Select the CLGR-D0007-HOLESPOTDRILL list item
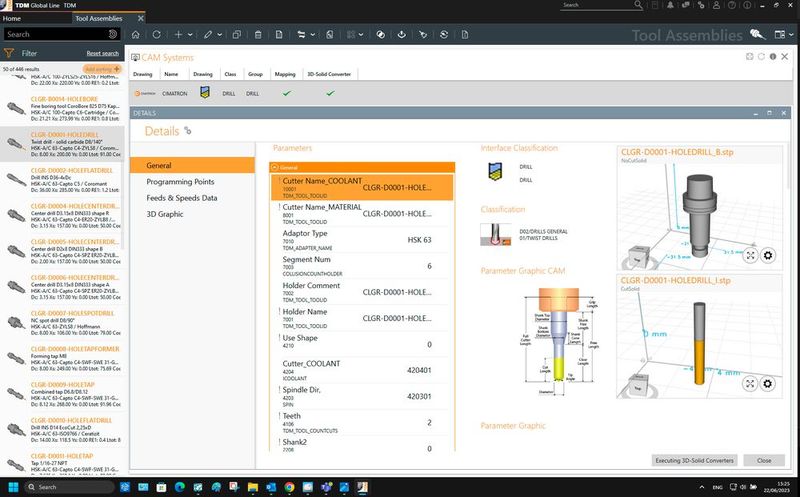This screenshot has height=497, width=800. click(62, 322)
